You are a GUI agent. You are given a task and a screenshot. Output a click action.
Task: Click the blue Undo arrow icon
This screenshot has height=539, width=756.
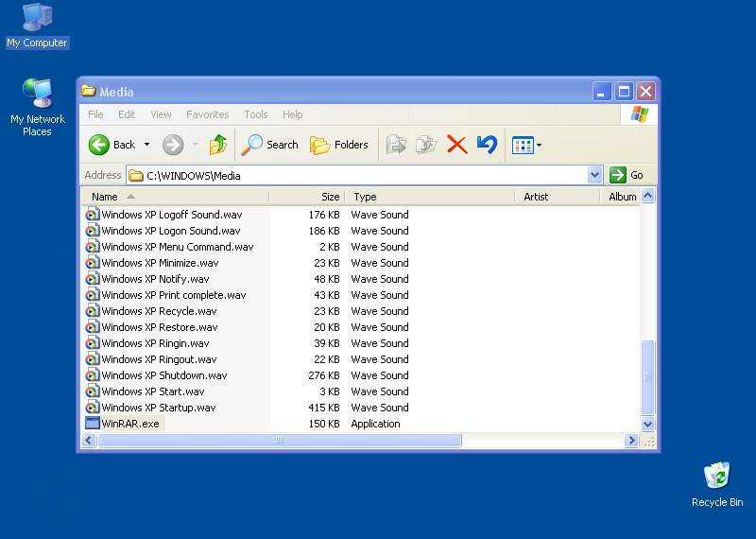(487, 145)
